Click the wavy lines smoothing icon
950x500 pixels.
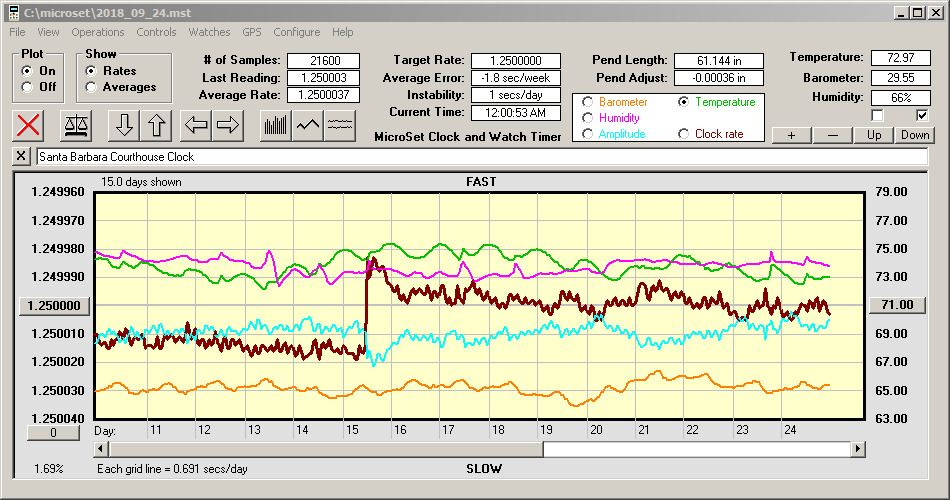(340, 125)
